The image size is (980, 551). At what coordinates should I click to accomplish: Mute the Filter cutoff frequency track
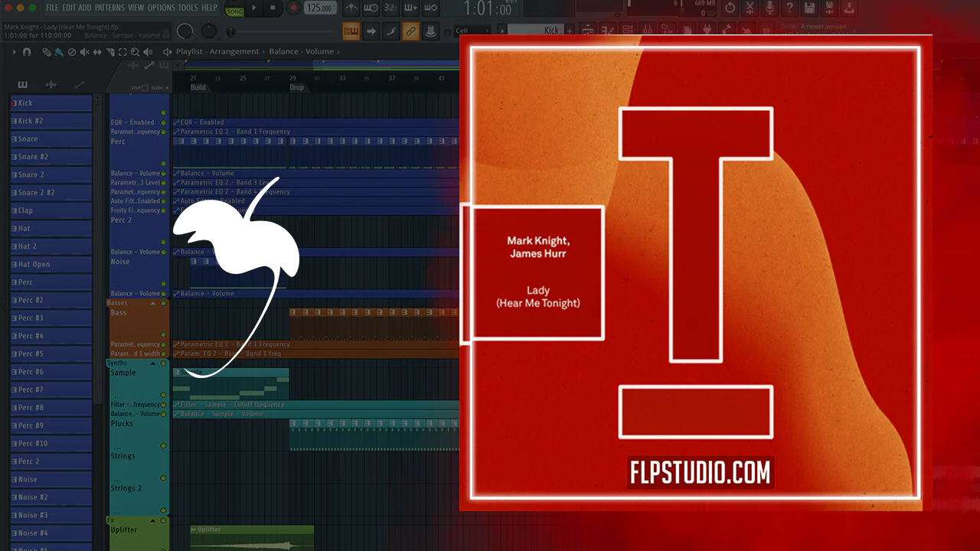point(163,405)
